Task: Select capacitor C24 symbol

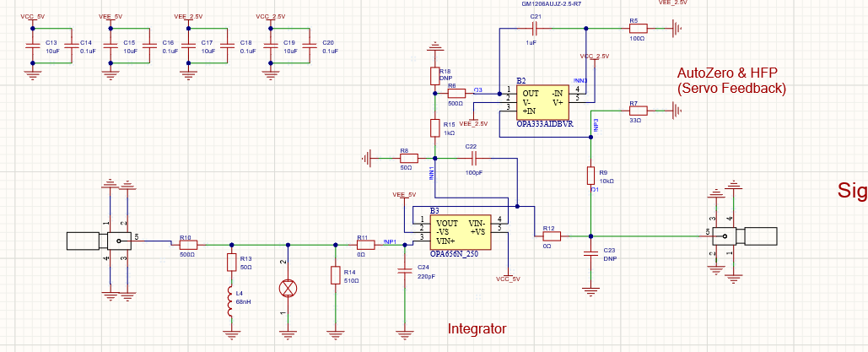Action: click(x=405, y=271)
